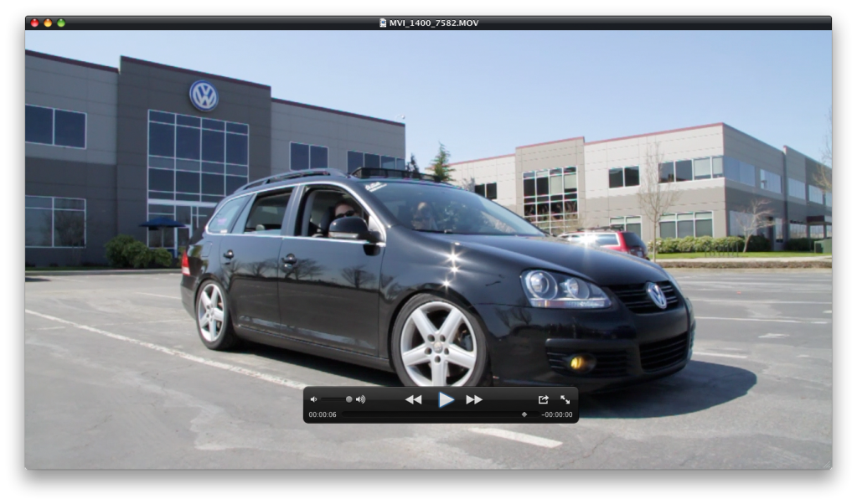The height and width of the screenshot is (504, 857).
Task: Click the document proxy icon in the title bar
Action: [x=383, y=23]
